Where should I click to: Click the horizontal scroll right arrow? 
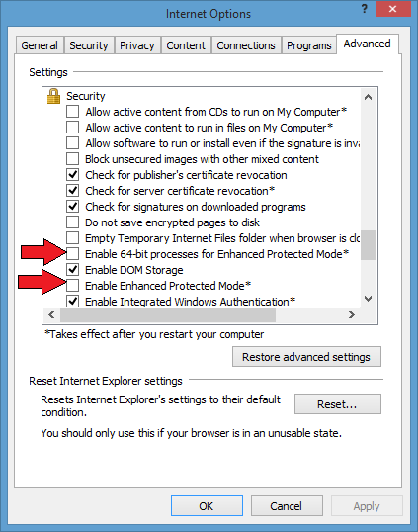coord(352,314)
